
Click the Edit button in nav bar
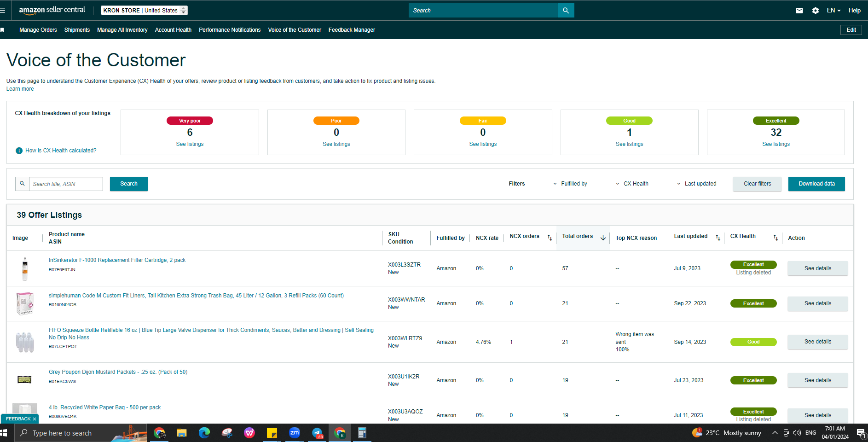coord(851,30)
